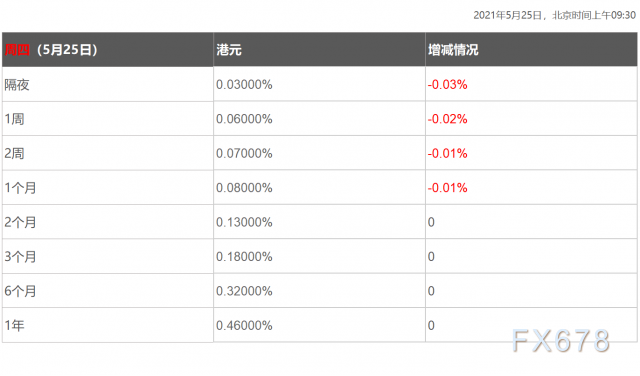The height and width of the screenshot is (376, 640).
Task: Click the -0.02% change value
Action: click(x=447, y=119)
